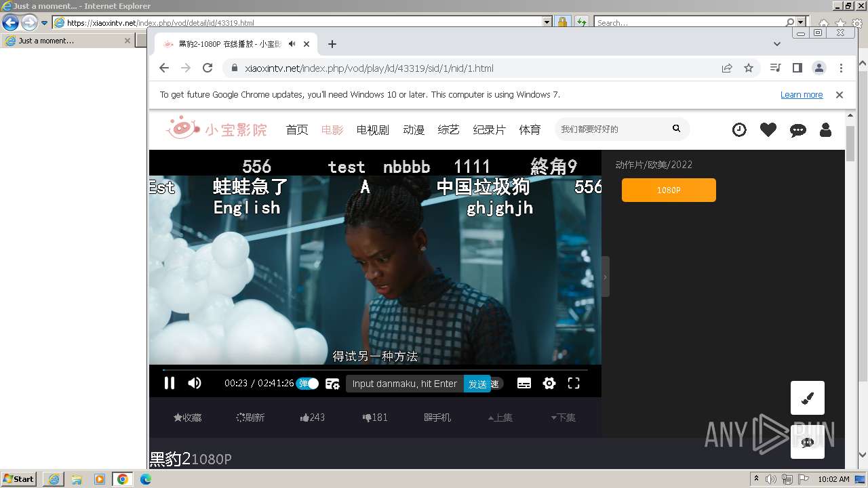Close the 黑豹2-1080P Chrome tab

coord(307,44)
